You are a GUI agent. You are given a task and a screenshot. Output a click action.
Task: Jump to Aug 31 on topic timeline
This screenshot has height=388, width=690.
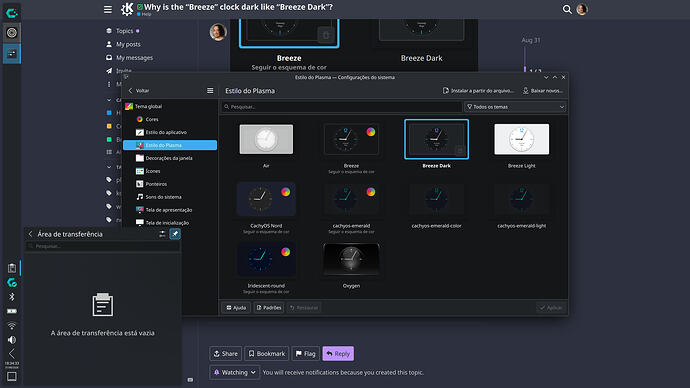click(x=531, y=40)
